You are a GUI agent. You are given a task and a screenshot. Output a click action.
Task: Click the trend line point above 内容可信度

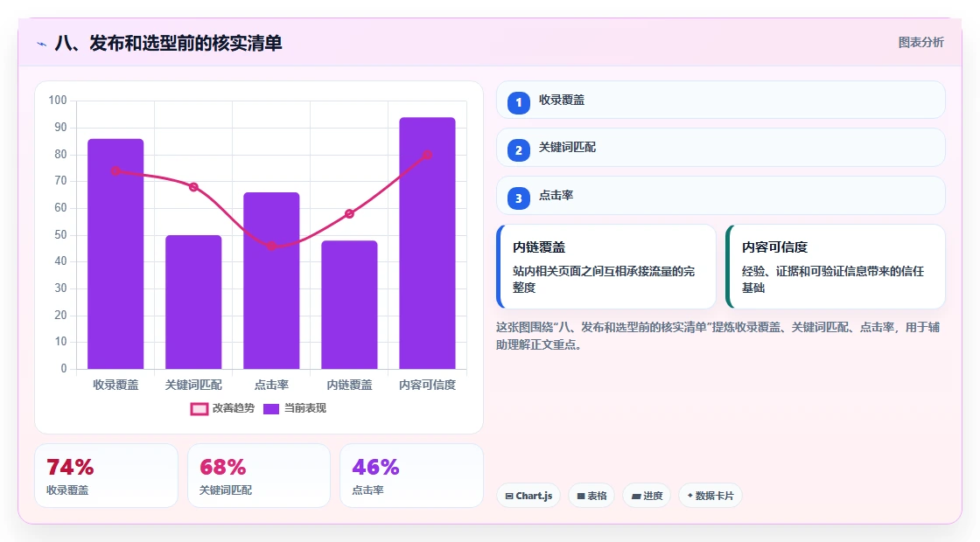click(428, 155)
